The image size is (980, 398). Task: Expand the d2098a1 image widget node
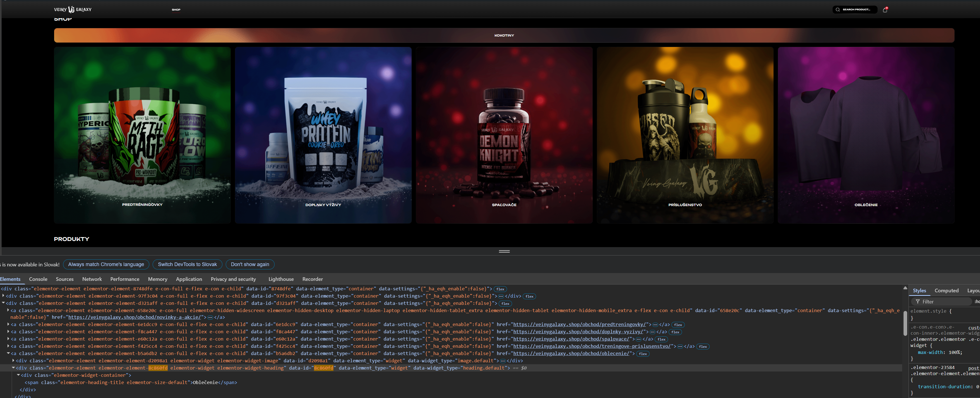(13, 360)
